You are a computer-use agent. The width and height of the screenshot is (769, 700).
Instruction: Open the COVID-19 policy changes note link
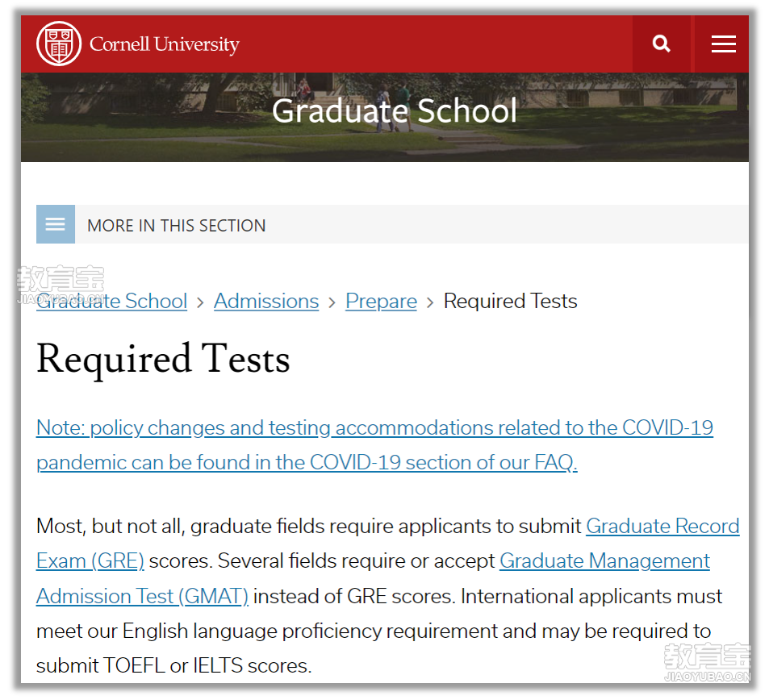point(374,445)
